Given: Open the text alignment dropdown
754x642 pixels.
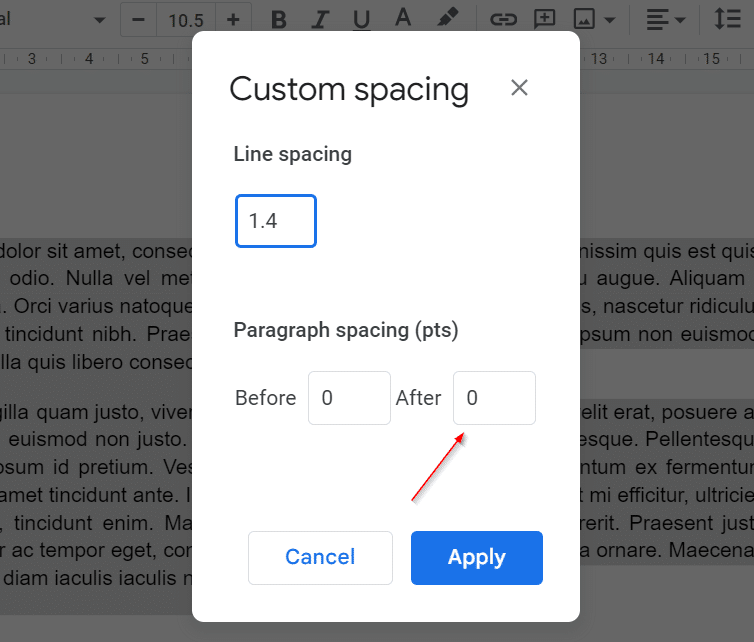Looking at the screenshot, I should coord(666,20).
